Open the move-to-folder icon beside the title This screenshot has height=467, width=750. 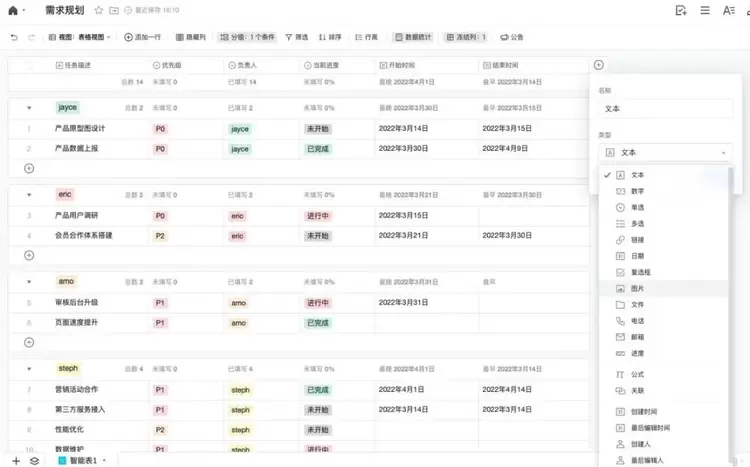(114, 10)
